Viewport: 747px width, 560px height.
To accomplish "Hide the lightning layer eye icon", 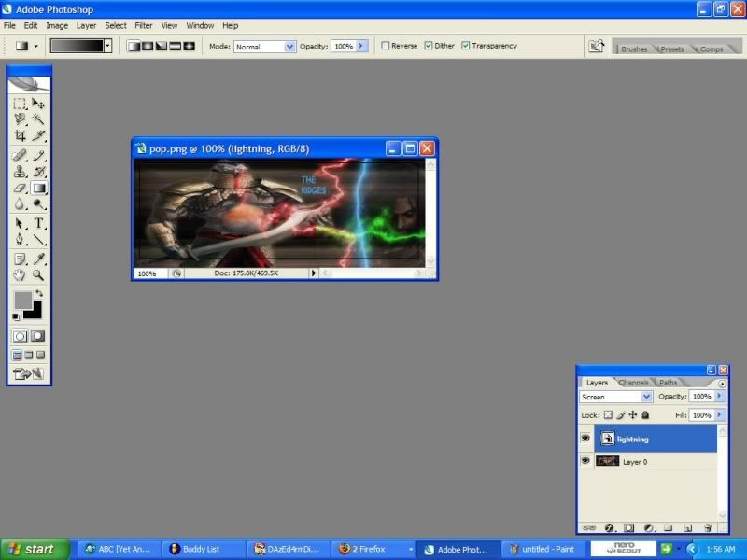I will pos(585,438).
